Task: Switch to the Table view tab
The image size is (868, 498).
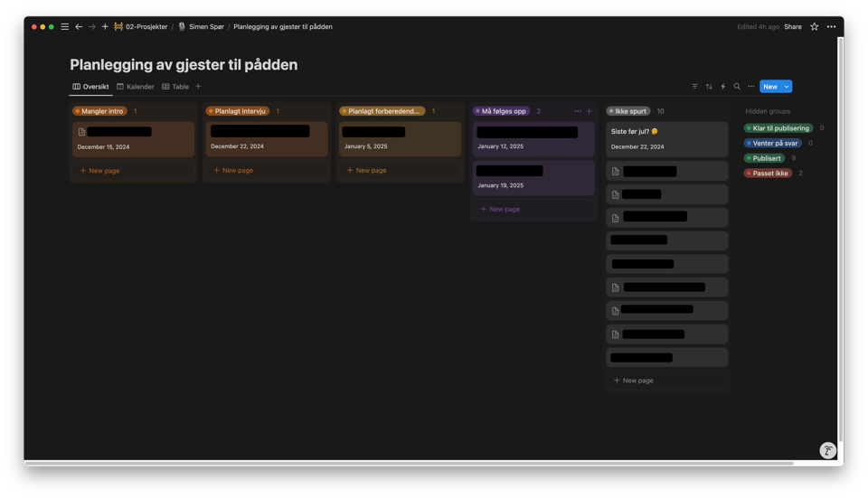Action: pyautogui.click(x=175, y=87)
